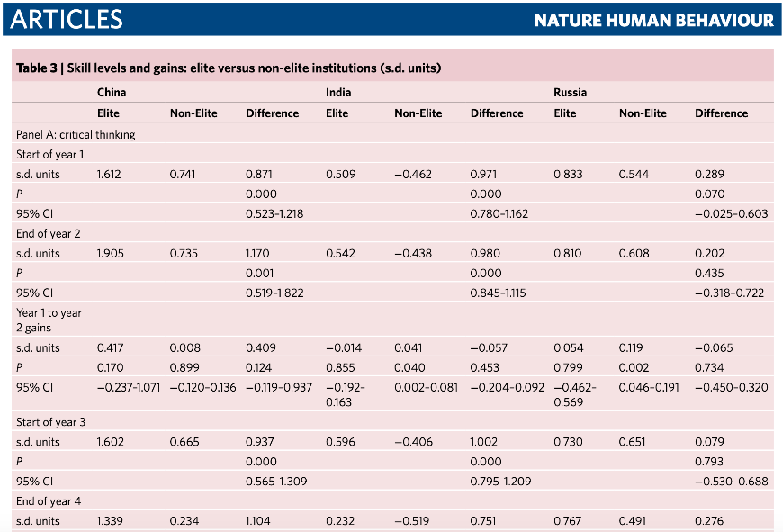Click China Elite value 1.612
This screenshot has width=783, height=532.
tap(109, 175)
